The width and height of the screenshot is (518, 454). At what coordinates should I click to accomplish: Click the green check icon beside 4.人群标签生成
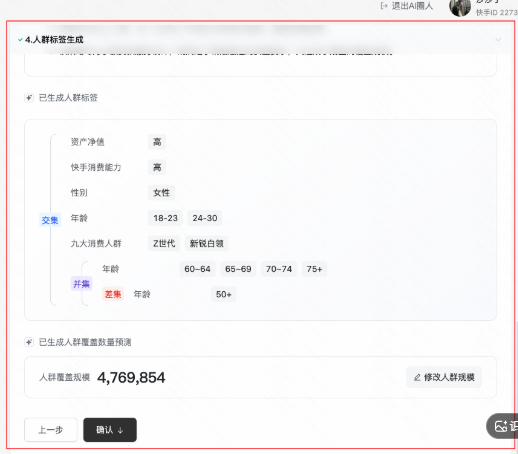click(x=20, y=40)
